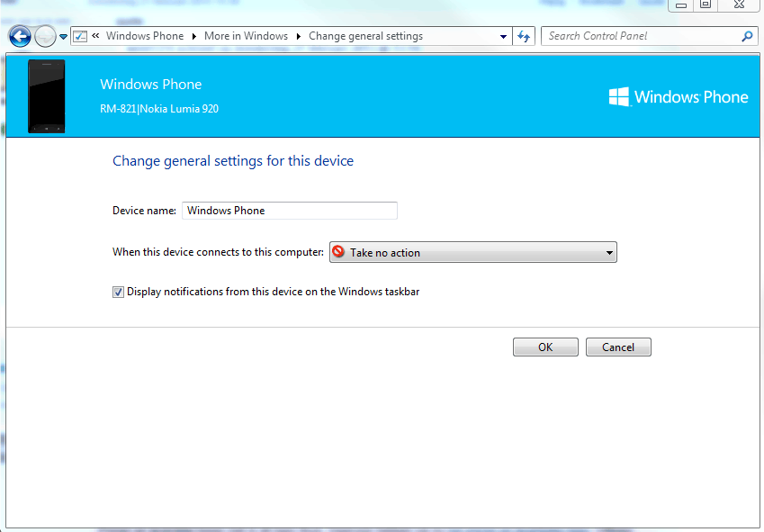Click the Control Panel icon in address bar
764x532 pixels.
coord(80,36)
